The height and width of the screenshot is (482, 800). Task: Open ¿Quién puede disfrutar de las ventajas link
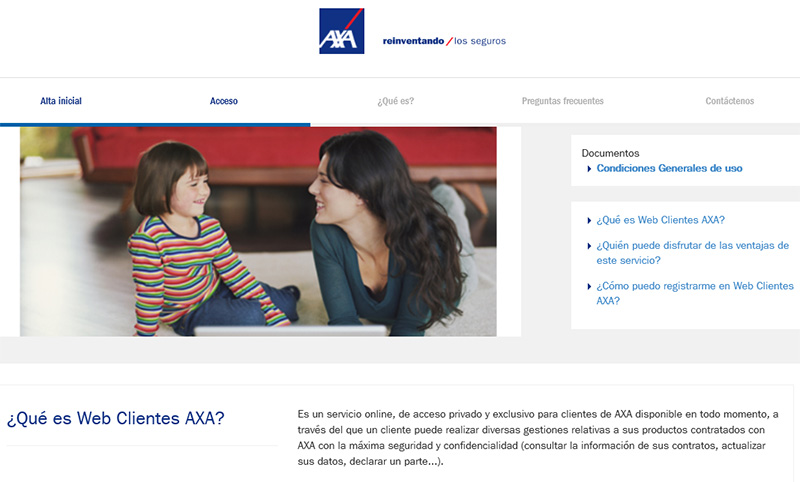[692, 252]
